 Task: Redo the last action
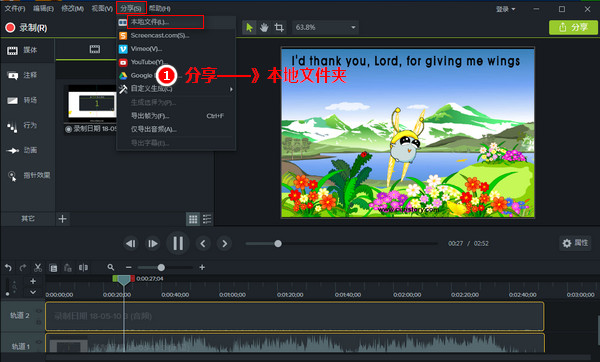(x=23, y=267)
